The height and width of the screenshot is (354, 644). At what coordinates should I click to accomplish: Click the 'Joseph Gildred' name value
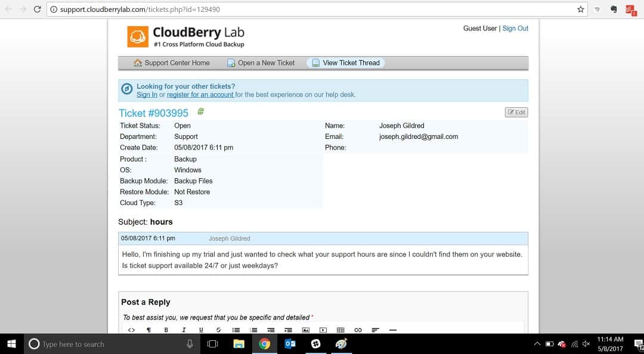point(402,126)
